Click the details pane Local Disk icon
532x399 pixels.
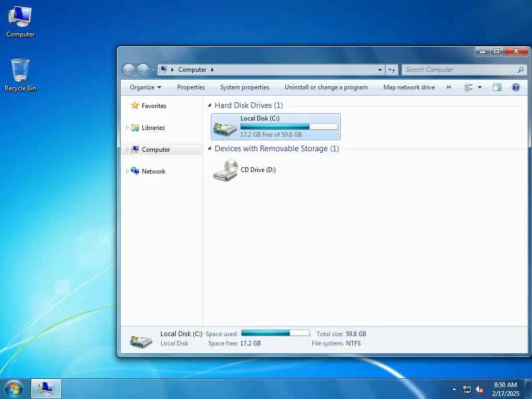point(141,341)
